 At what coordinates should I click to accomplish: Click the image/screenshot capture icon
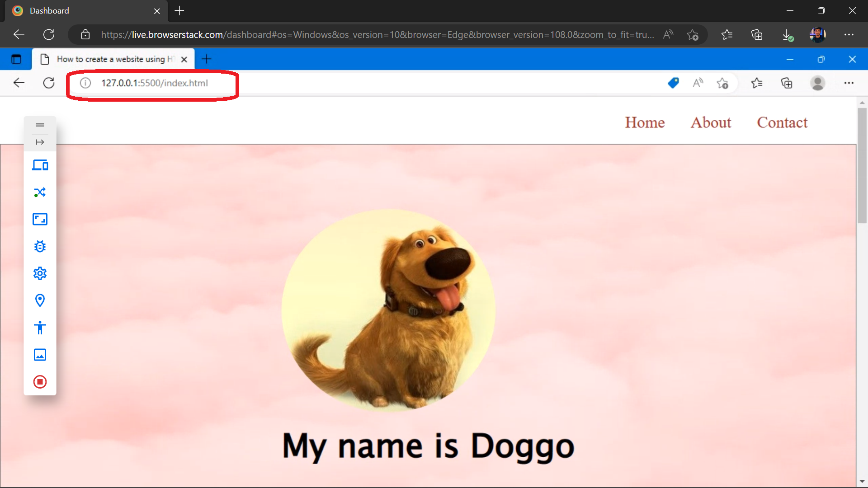pyautogui.click(x=40, y=355)
